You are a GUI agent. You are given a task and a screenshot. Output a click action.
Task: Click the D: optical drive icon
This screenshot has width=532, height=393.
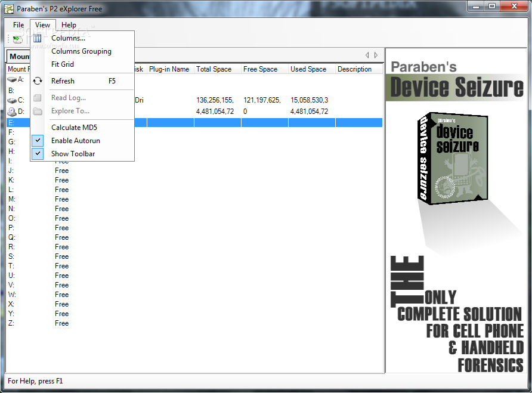coord(12,112)
